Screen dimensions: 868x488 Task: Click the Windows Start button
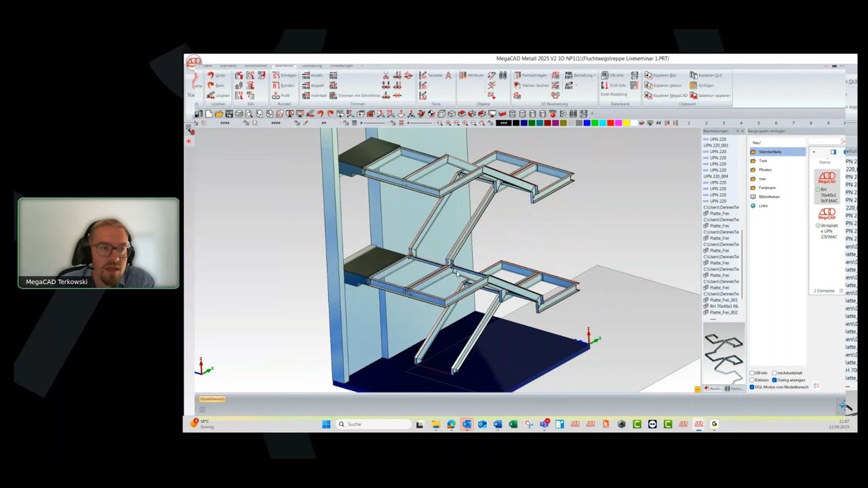(326, 424)
